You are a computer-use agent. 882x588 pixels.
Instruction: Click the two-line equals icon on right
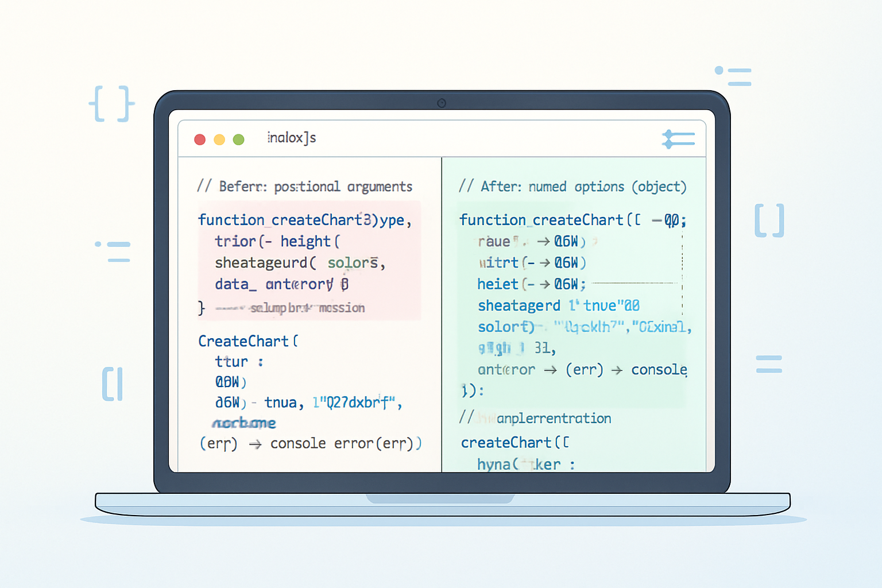(769, 364)
